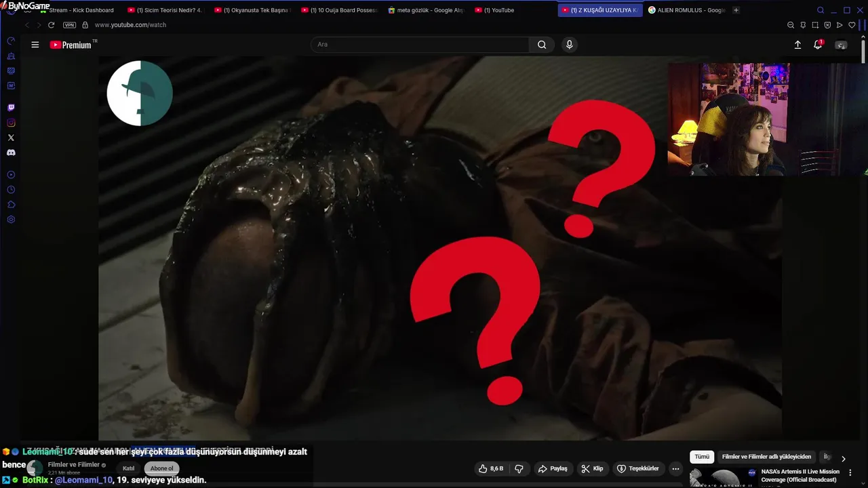Viewport: 868px width, 488px height.
Task: Switch to the 10 Ouija Board Possess tab
Action: (338, 10)
